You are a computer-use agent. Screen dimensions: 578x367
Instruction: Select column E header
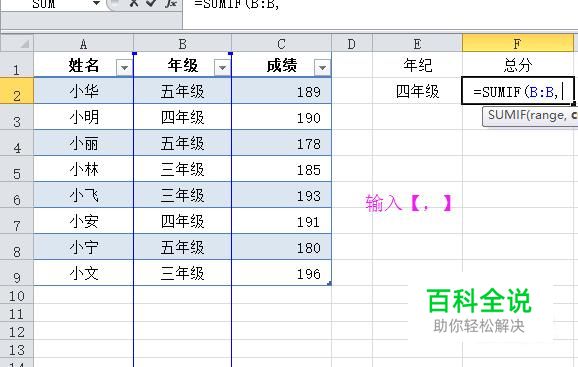[417, 43]
